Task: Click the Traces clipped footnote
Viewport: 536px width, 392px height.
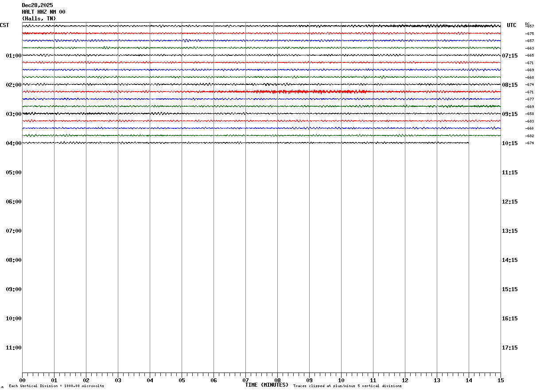Action: pyautogui.click(x=347, y=386)
